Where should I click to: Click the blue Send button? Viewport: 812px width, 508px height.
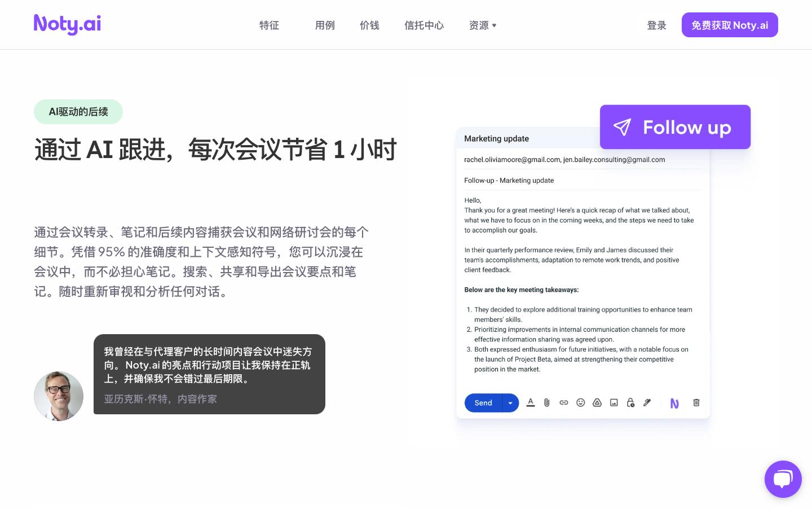[483, 403]
